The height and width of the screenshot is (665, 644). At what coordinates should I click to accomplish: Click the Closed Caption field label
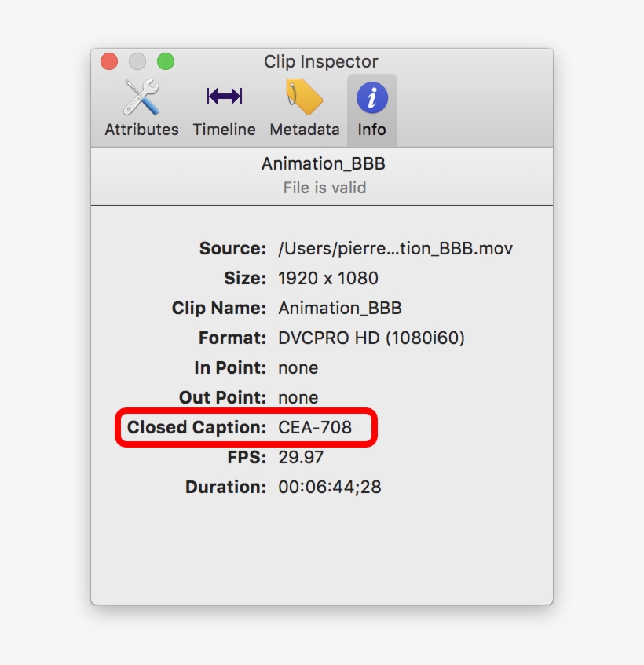tap(197, 428)
